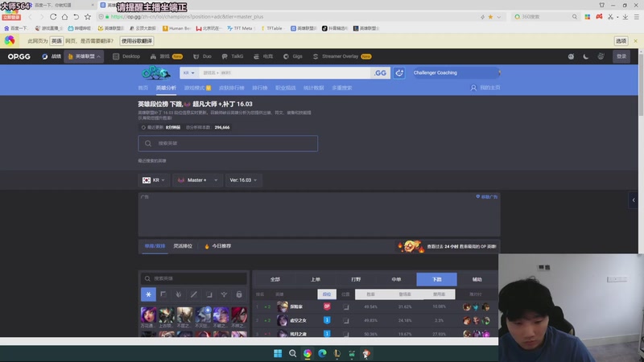The image size is (644, 362).
Task: Switch to 今日推荐 tab
Action: coord(217,246)
